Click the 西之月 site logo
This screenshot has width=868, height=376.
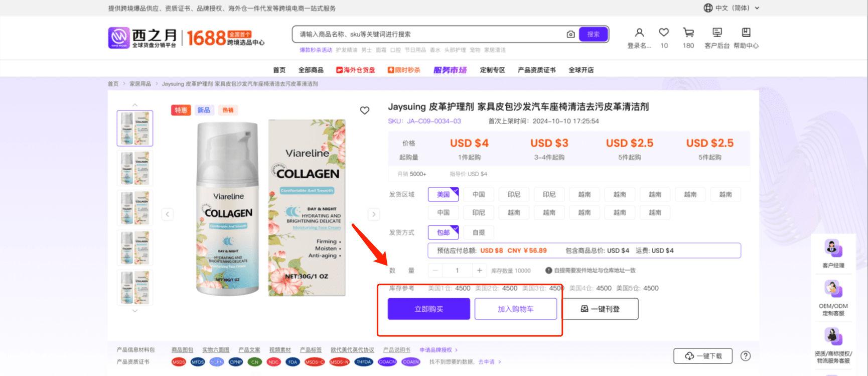142,38
